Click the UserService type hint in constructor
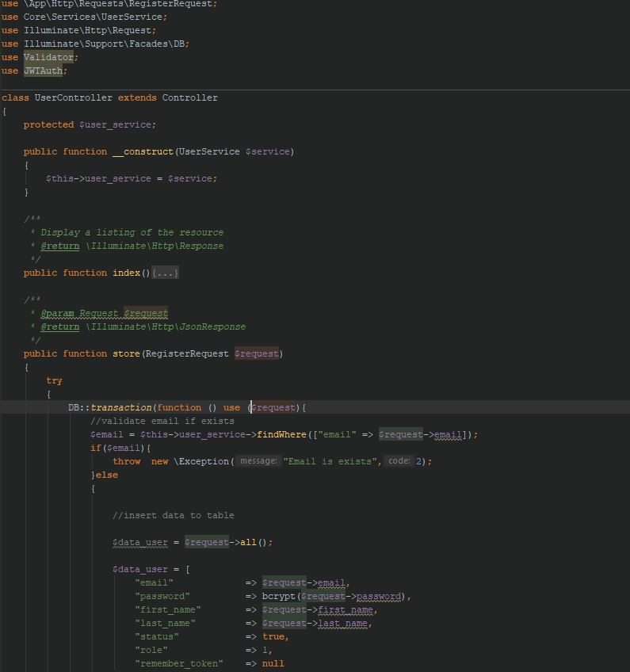 tap(209, 151)
